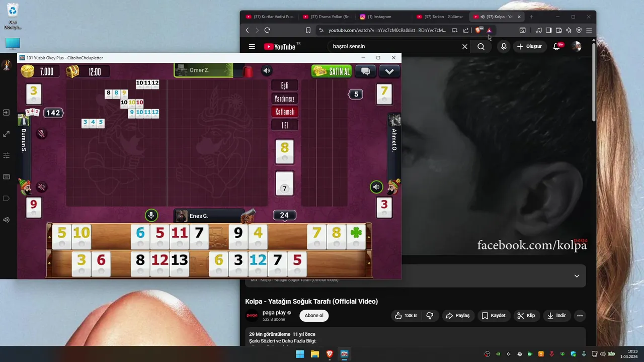
Task: Click the Brave Rewards triangle icon
Action: [x=489, y=30]
